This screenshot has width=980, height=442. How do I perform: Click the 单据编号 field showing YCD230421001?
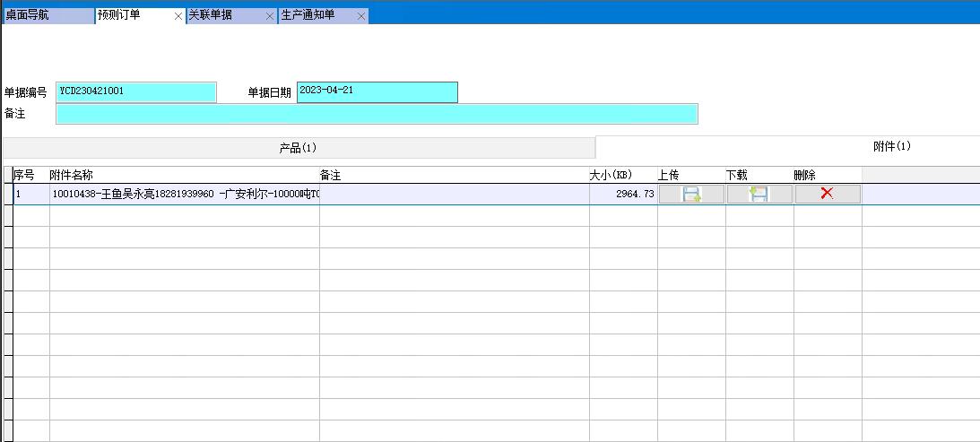click(x=136, y=92)
